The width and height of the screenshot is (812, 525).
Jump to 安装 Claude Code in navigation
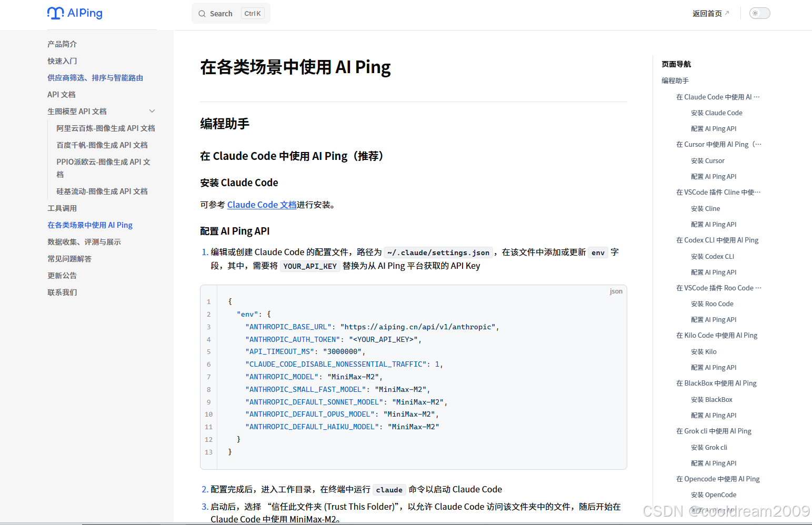716,113
